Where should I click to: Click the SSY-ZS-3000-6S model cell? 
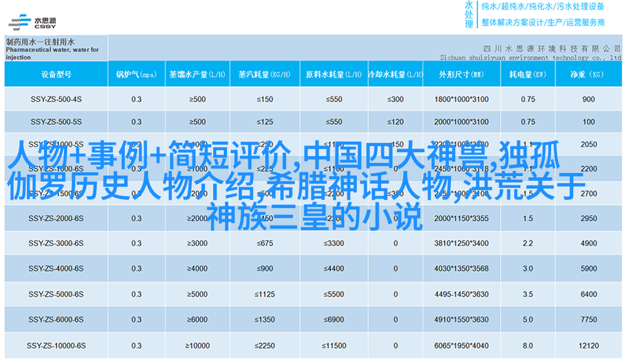point(56,243)
